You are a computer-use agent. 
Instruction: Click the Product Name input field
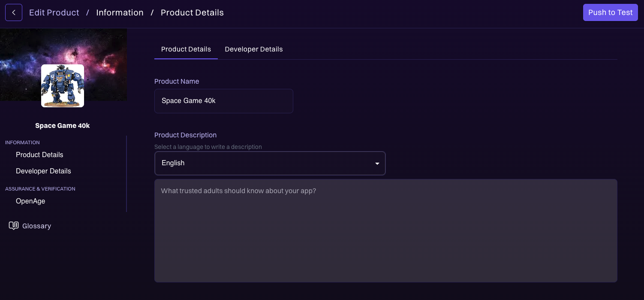click(223, 101)
